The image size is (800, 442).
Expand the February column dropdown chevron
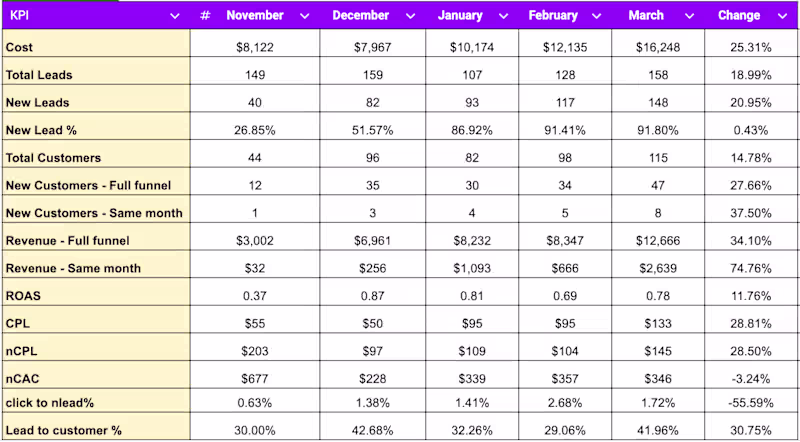[597, 16]
